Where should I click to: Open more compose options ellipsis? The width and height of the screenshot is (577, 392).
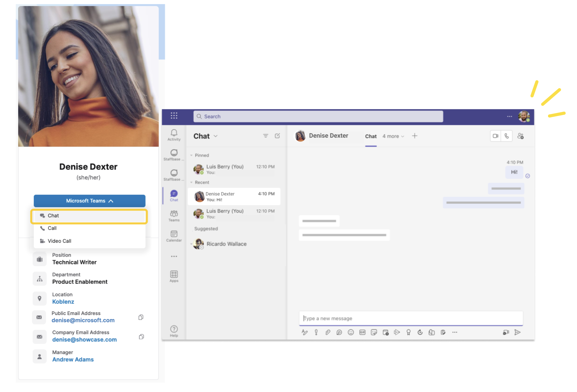(455, 332)
